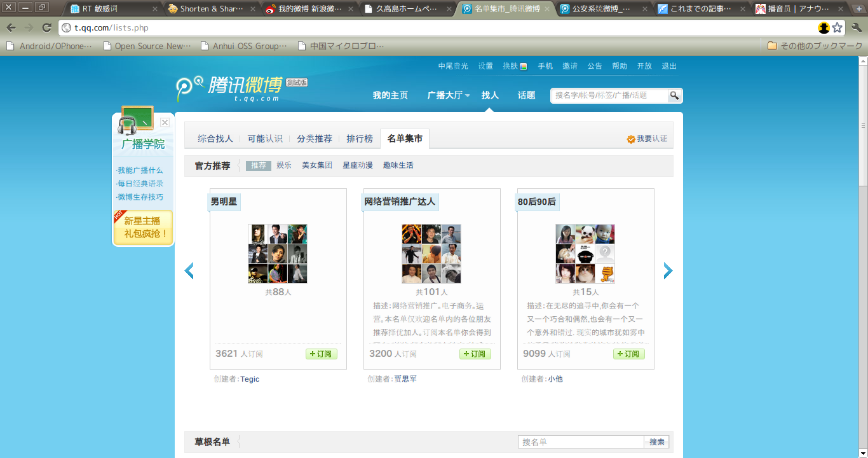The image size is (868, 458).
Task: Subscribe to the 网络营销推广达人 list
Action: click(475, 354)
